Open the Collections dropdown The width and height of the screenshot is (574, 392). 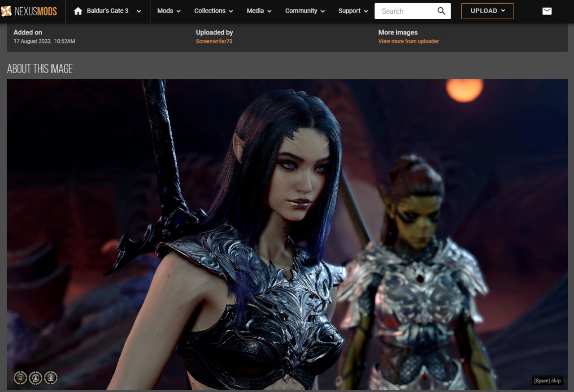[x=213, y=11]
